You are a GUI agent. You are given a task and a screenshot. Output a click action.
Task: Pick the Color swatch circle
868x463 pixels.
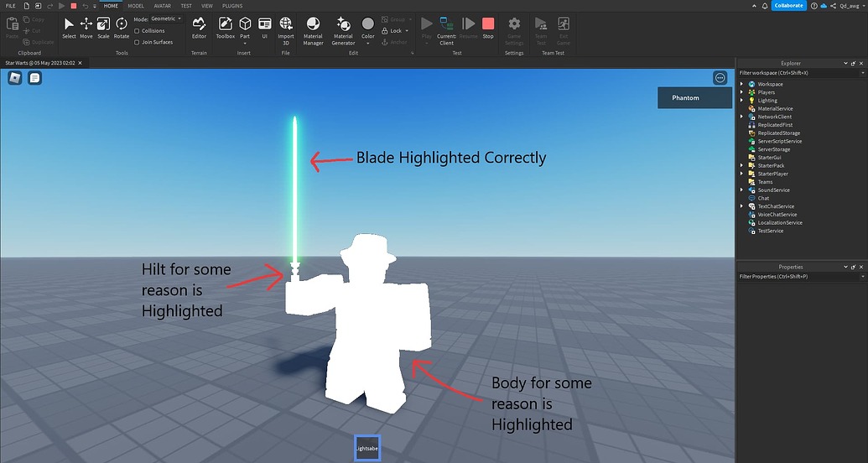tap(368, 23)
